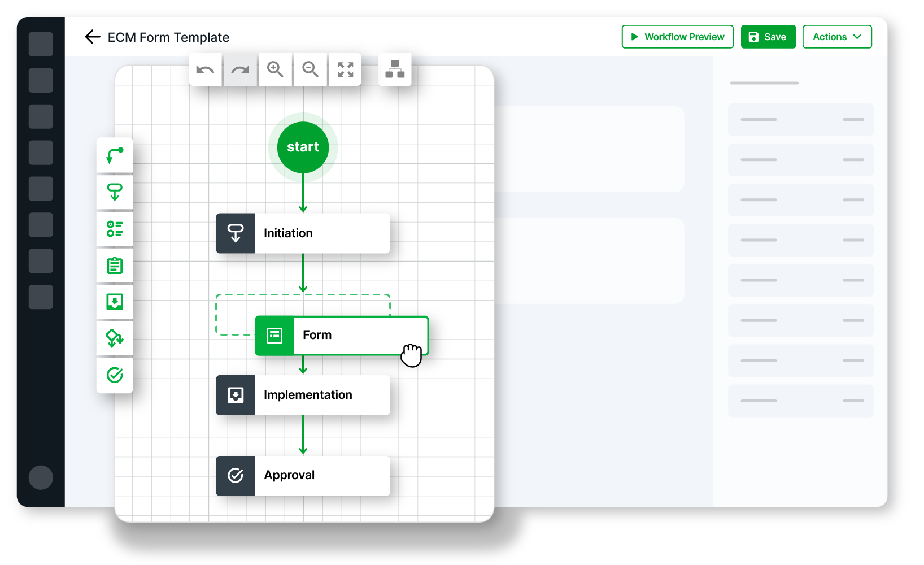Image resolution: width=924 pixels, height=565 pixels.
Task: Choose the clipboard form tool in palette
Action: [x=115, y=266]
